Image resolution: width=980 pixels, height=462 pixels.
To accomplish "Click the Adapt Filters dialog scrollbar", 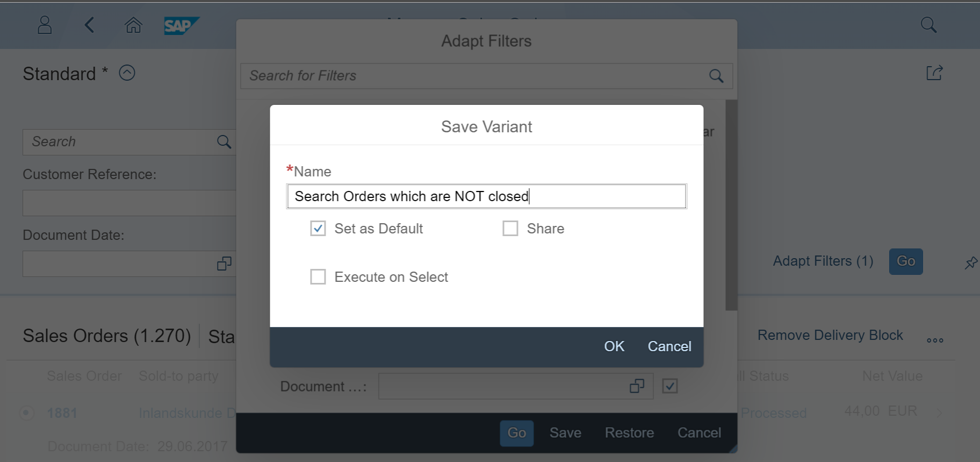I will 731,205.
